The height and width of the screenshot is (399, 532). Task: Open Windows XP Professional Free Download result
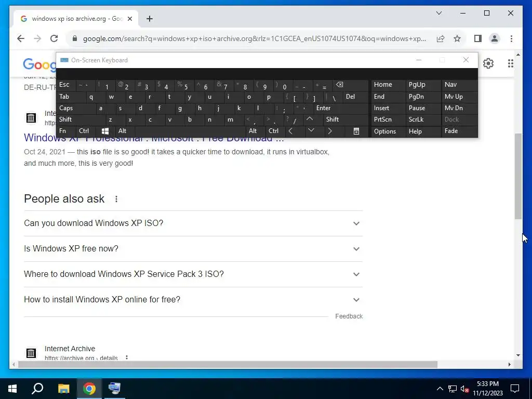154,138
